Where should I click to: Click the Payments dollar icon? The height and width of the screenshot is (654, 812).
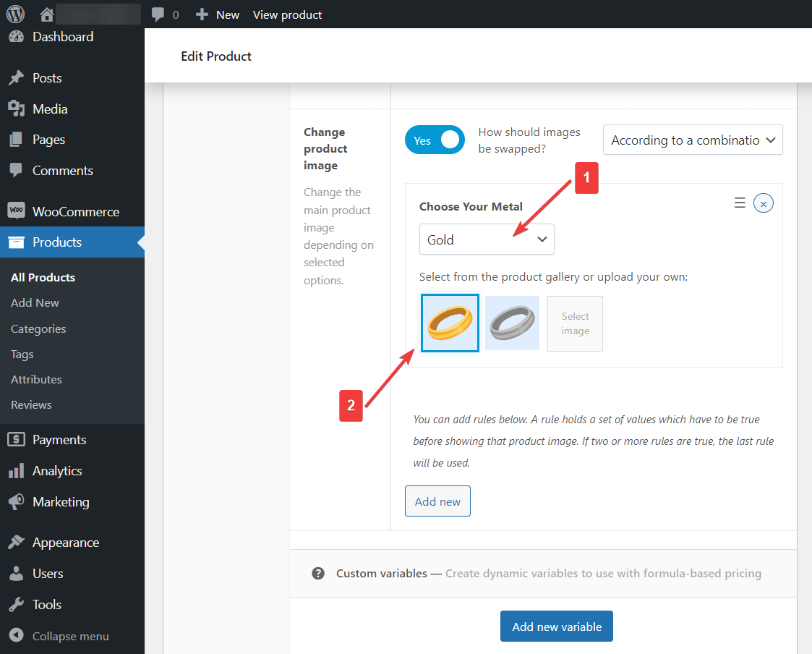click(x=16, y=439)
